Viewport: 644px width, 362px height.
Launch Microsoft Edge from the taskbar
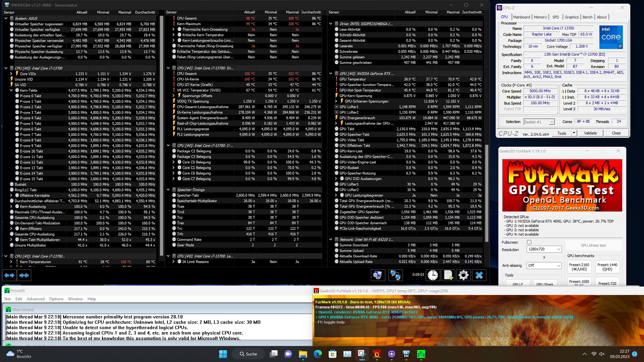coord(318,354)
